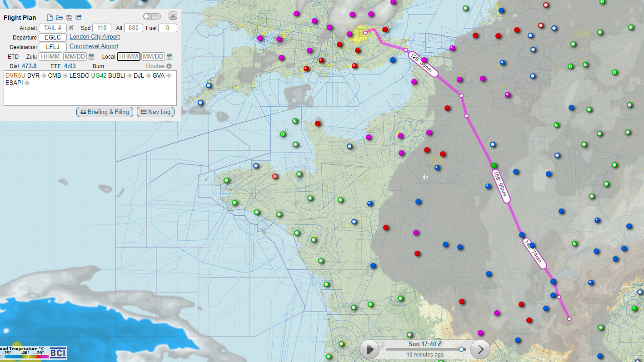Follow the London City Airport link
Screen dimensions: 644x362
95,37
